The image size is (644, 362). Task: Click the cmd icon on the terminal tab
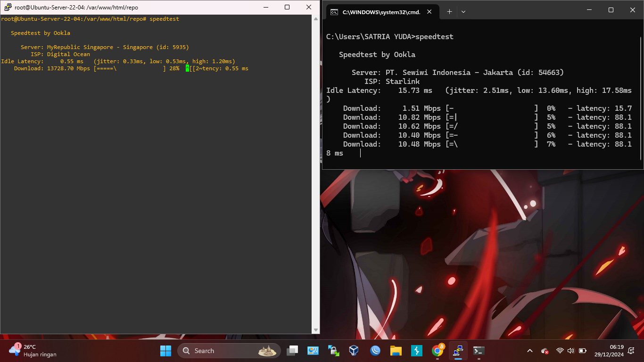(x=334, y=12)
